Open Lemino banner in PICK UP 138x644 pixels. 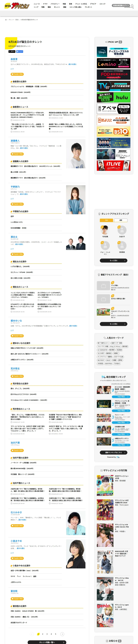click(x=114, y=63)
